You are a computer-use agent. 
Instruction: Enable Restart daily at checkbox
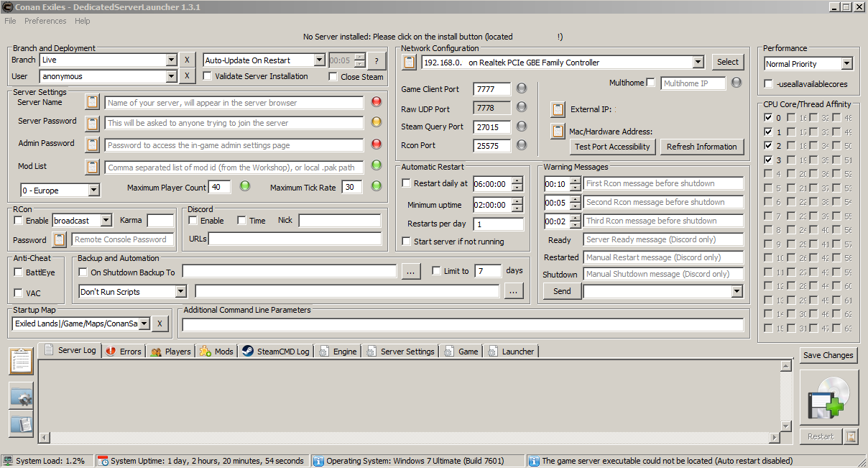click(407, 183)
